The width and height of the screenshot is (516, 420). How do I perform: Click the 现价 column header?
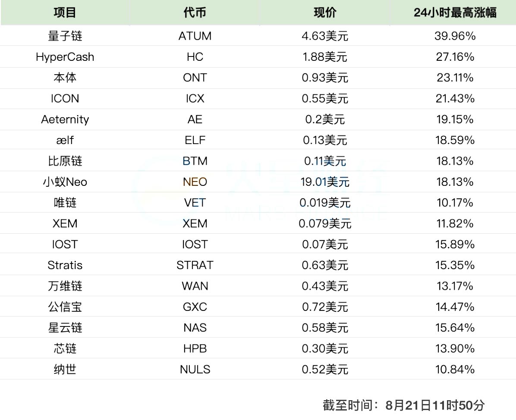pos(325,13)
